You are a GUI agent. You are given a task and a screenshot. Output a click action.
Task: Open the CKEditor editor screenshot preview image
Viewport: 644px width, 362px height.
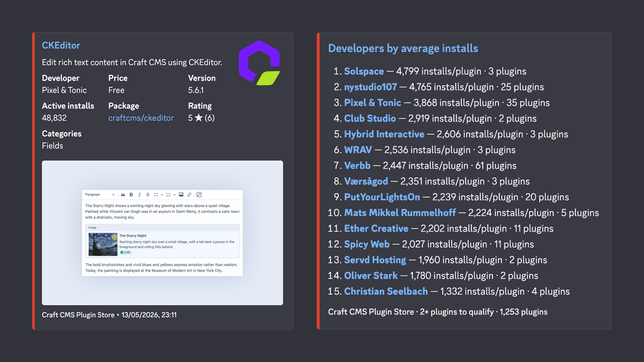[x=162, y=233]
